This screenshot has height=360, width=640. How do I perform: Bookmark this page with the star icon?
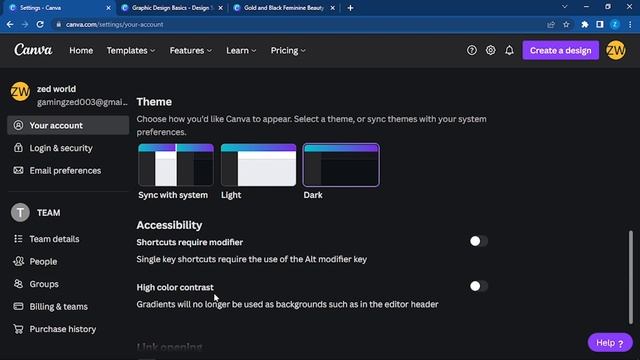(x=566, y=24)
